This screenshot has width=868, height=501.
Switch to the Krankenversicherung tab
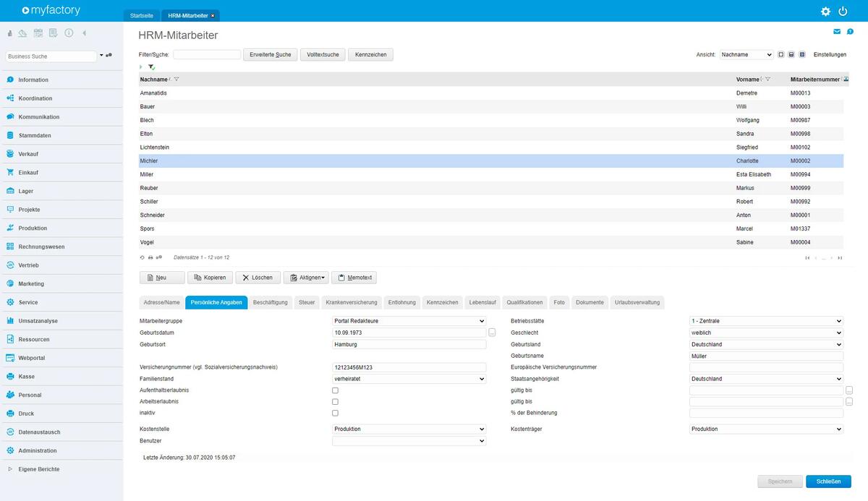pyautogui.click(x=352, y=302)
